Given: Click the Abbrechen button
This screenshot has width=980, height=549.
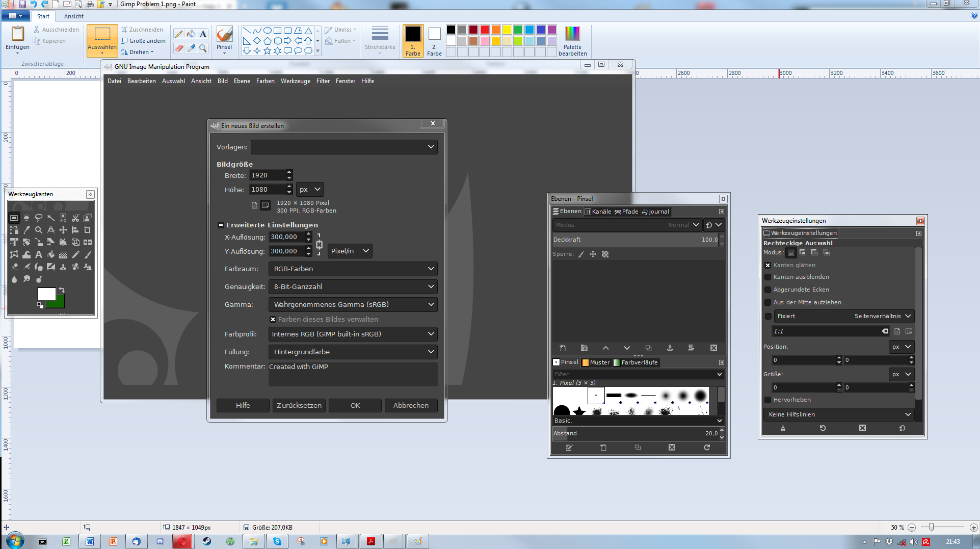Looking at the screenshot, I should [411, 405].
